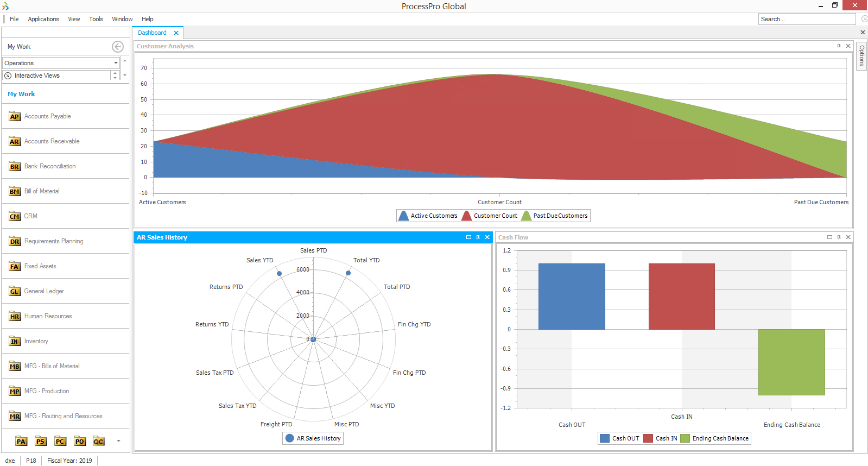
Task: Expand the Operations dropdown
Action: point(116,63)
